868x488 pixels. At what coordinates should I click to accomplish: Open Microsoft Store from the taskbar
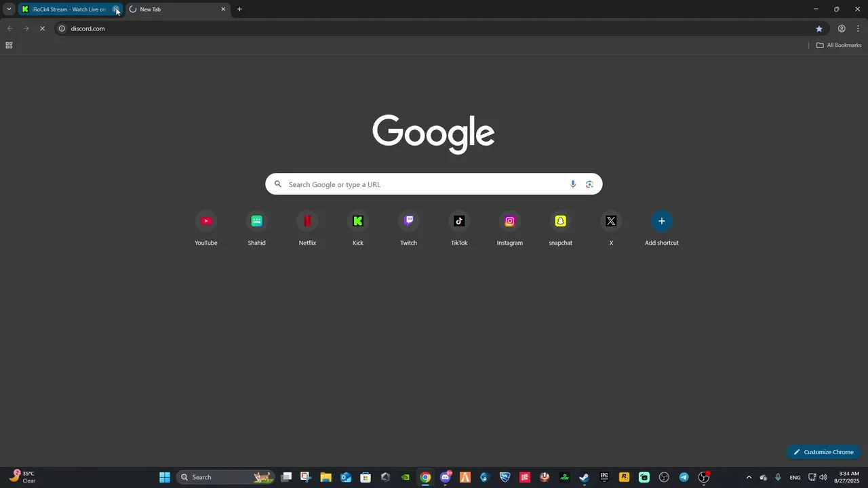(366, 477)
